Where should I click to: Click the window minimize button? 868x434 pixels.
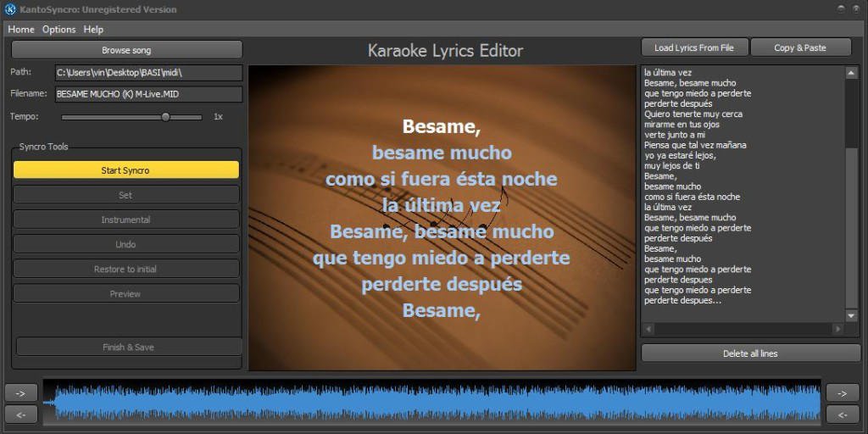pyautogui.click(x=842, y=8)
